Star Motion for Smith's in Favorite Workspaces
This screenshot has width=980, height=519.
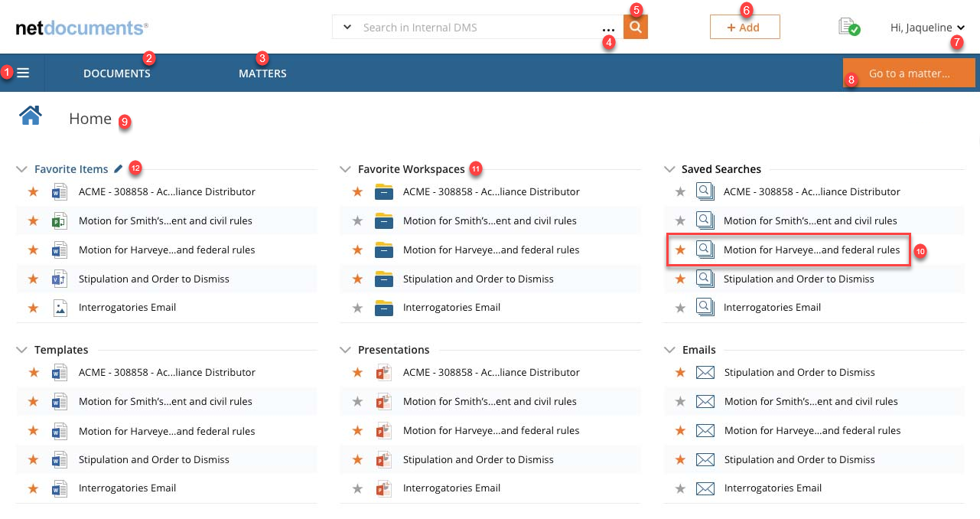[x=357, y=221]
